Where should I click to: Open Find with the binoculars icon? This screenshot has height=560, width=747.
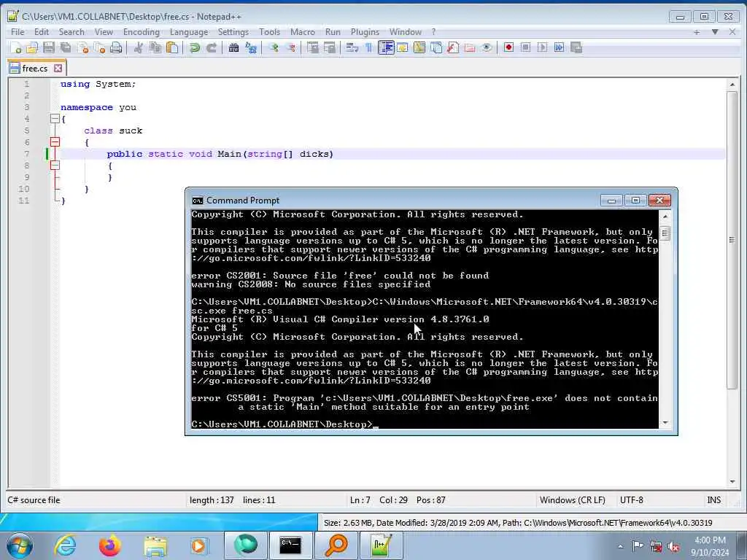point(233,47)
